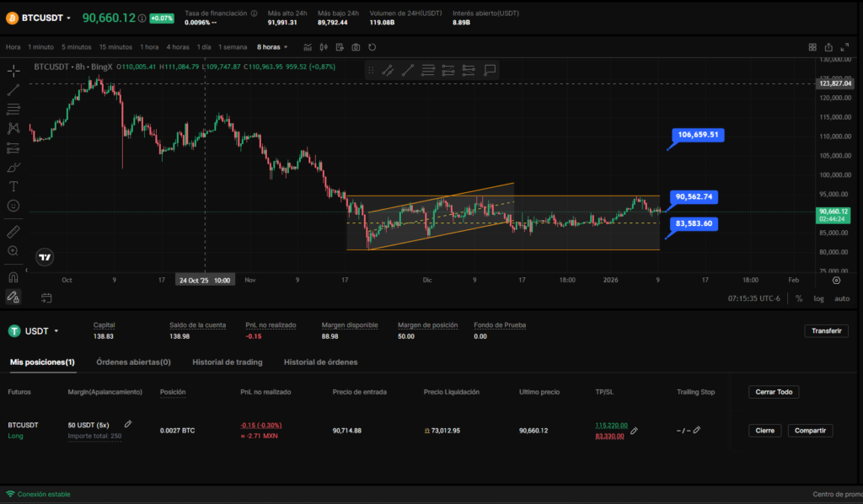Screen dimensions: 863x504
Task: Activate the ruler measure tool
Action: [13, 230]
